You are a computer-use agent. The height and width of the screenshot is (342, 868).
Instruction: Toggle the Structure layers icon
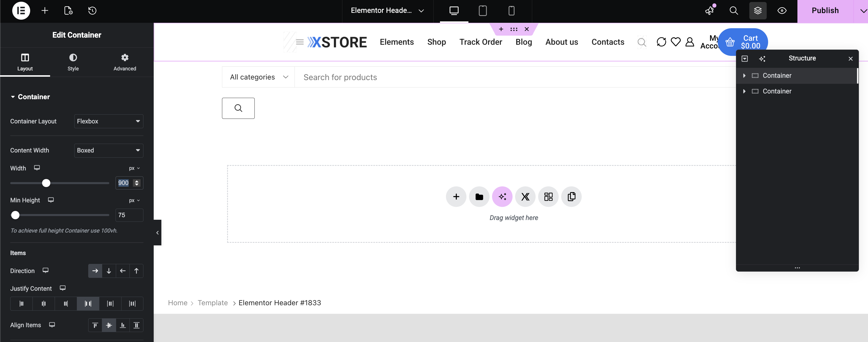click(758, 11)
